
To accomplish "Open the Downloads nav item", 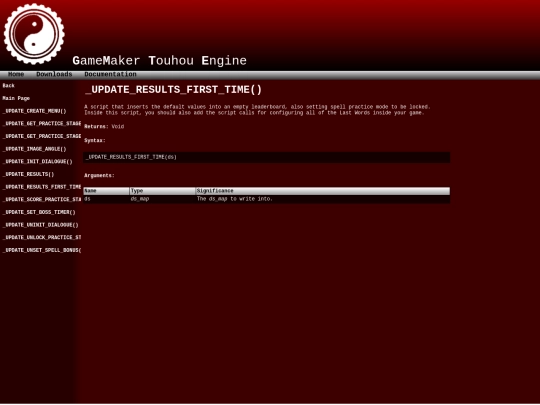I will pyautogui.click(x=54, y=74).
